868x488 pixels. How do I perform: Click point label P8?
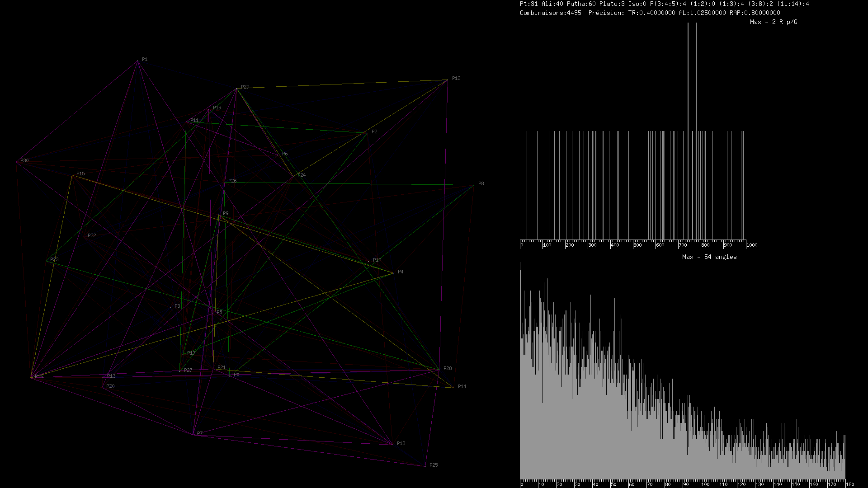(x=481, y=184)
